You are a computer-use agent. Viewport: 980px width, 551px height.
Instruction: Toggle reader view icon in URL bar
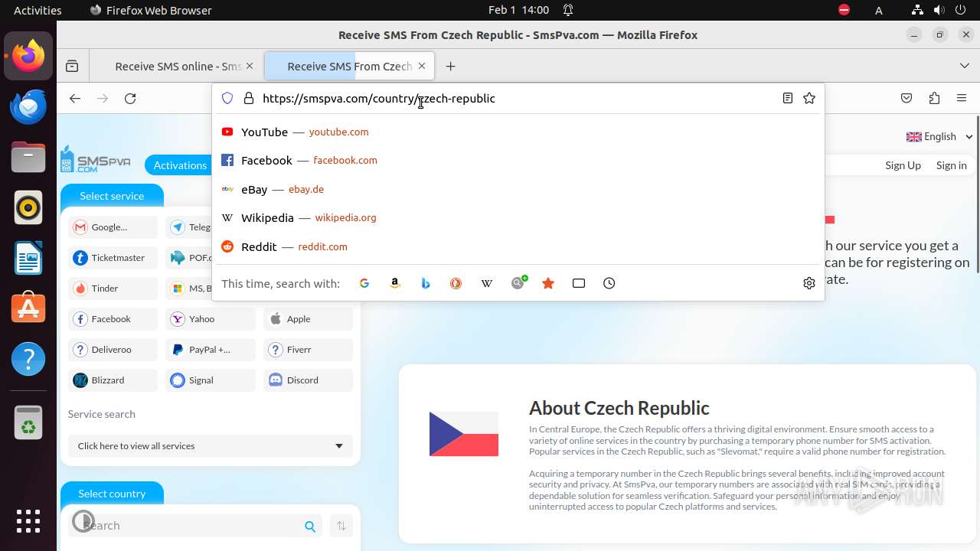tap(787, 98)
